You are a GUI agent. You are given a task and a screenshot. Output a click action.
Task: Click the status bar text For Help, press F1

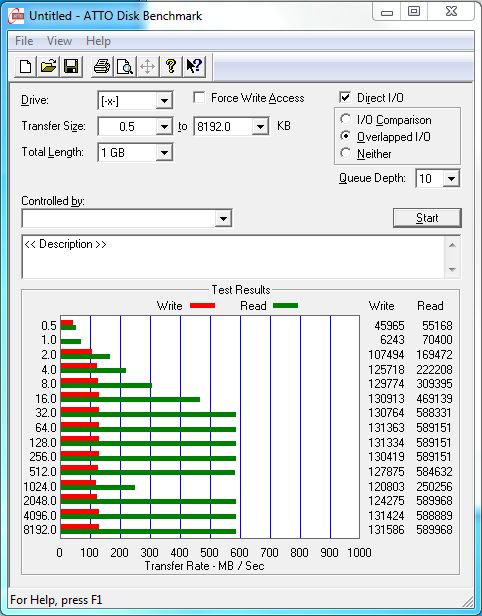(56, 600)
